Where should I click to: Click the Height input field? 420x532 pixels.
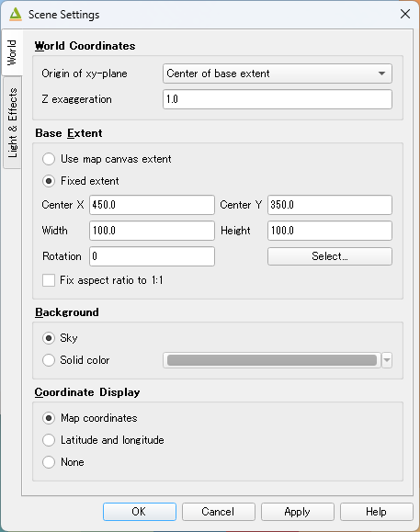point(330,231)
